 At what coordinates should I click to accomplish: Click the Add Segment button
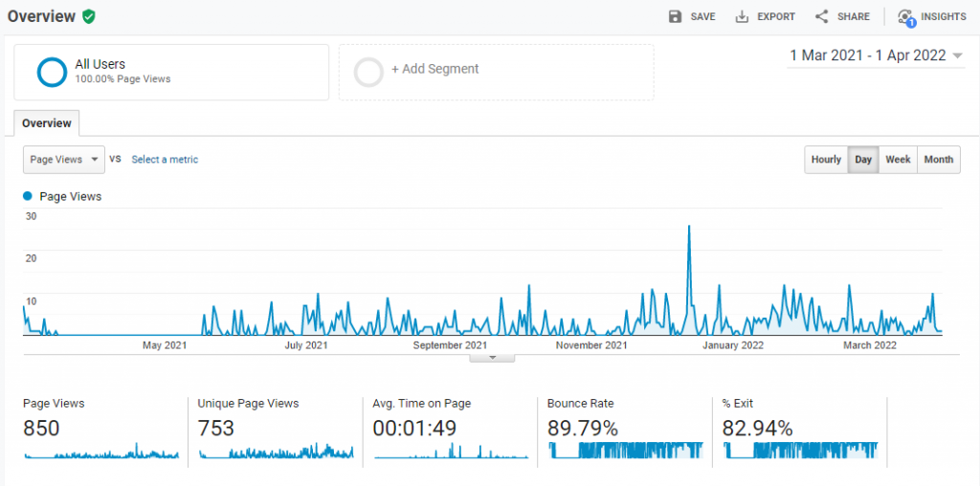point(434,69)
